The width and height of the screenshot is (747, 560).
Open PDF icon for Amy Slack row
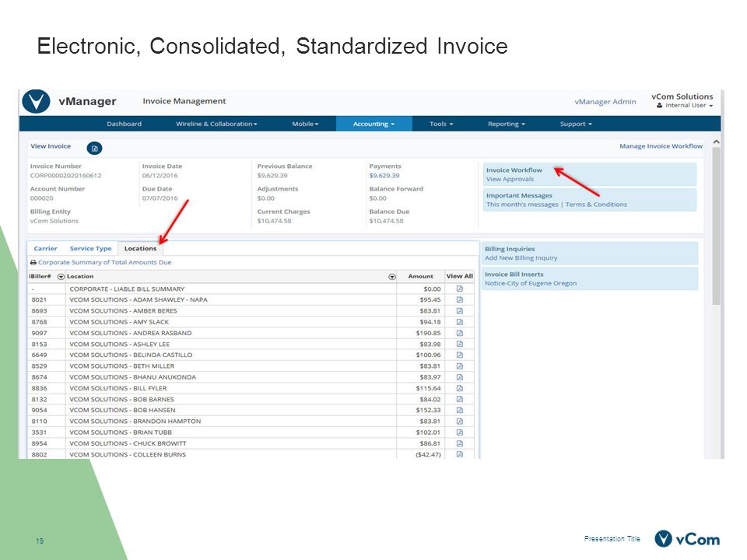tap(460, 322)
